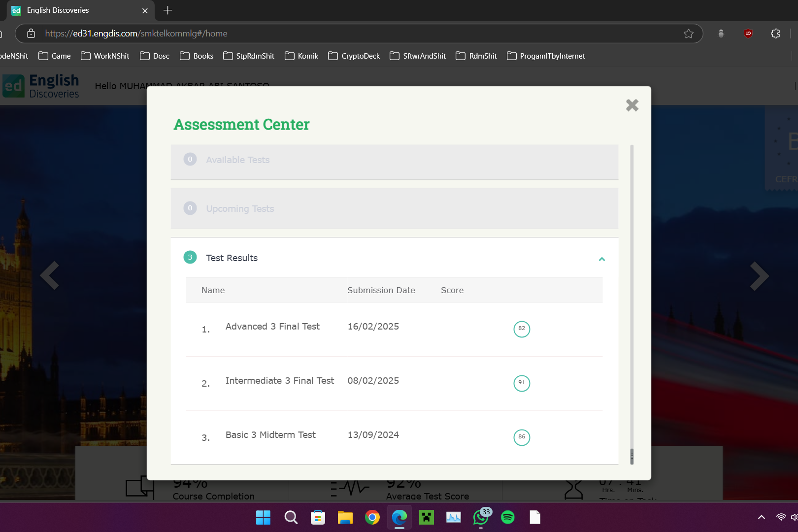Open the StpRdmShit bookmarks folder
This screenshot has height=532, width=798.
point(249,56)
